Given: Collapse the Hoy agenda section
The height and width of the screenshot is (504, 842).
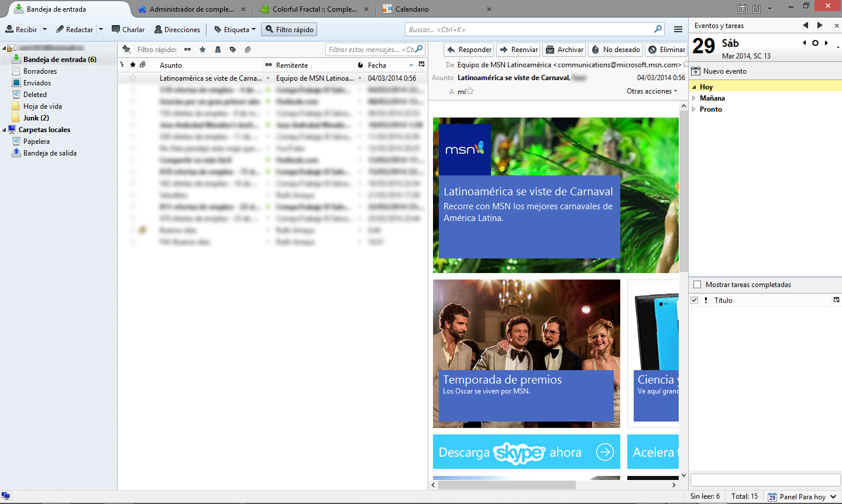Looking at the screenshot, I should (x=694, y=87).
